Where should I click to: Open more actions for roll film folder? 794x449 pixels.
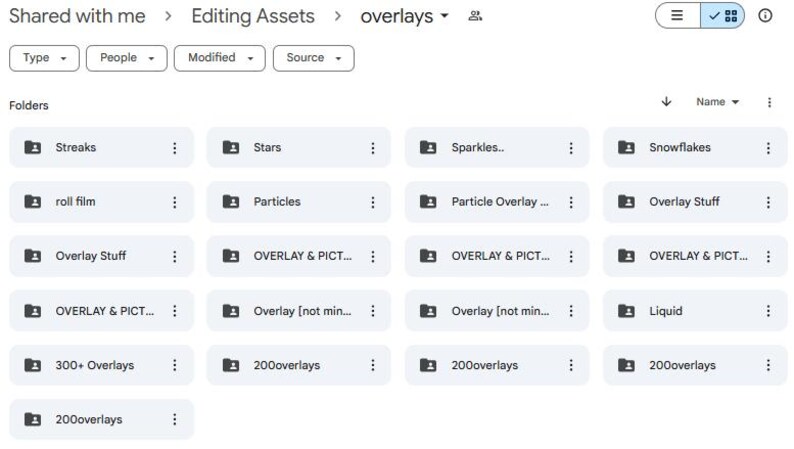tap(175, 202)
